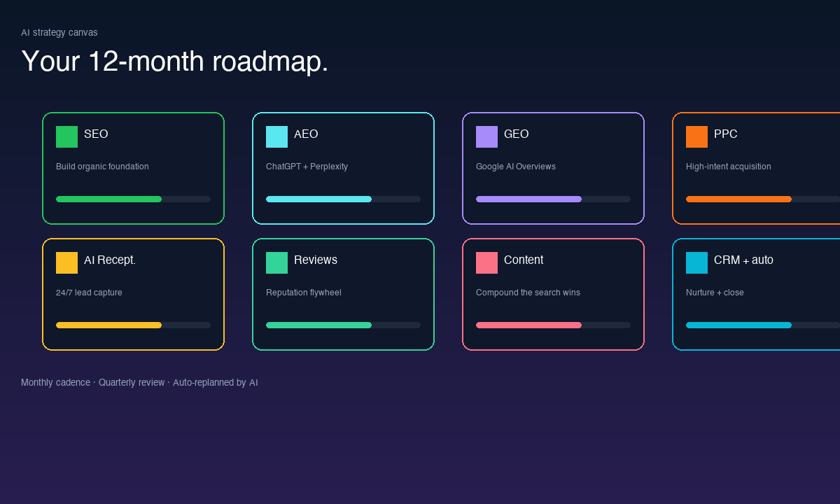Click 'Reputation flywheel' text
The width and height of the screenshot is (840, 504).
coord(304,293)
